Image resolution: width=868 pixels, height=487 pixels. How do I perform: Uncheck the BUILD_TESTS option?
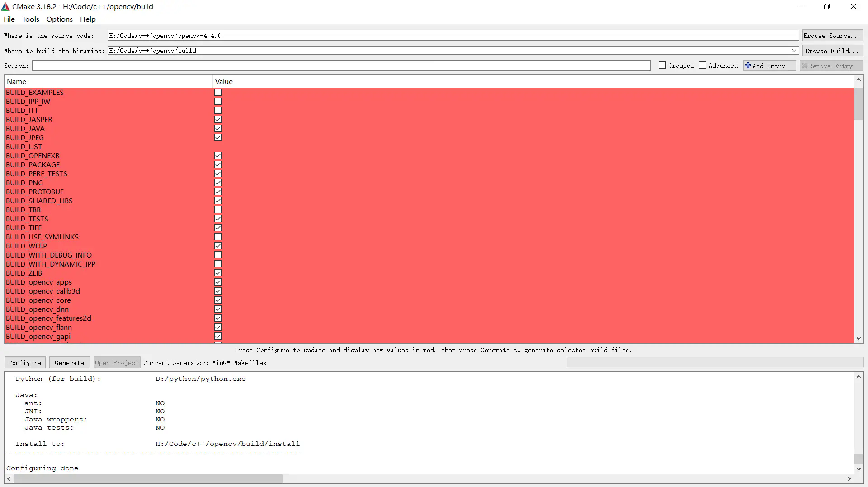(x=218, y=219)
